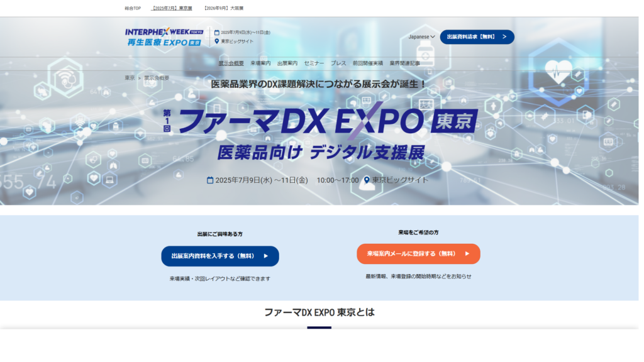Click the tagline 医薬品業界のDX課題解決につながる展示会が誕生！
The image size is (644, 362).
pyautogui.click(x=319, y=84)
